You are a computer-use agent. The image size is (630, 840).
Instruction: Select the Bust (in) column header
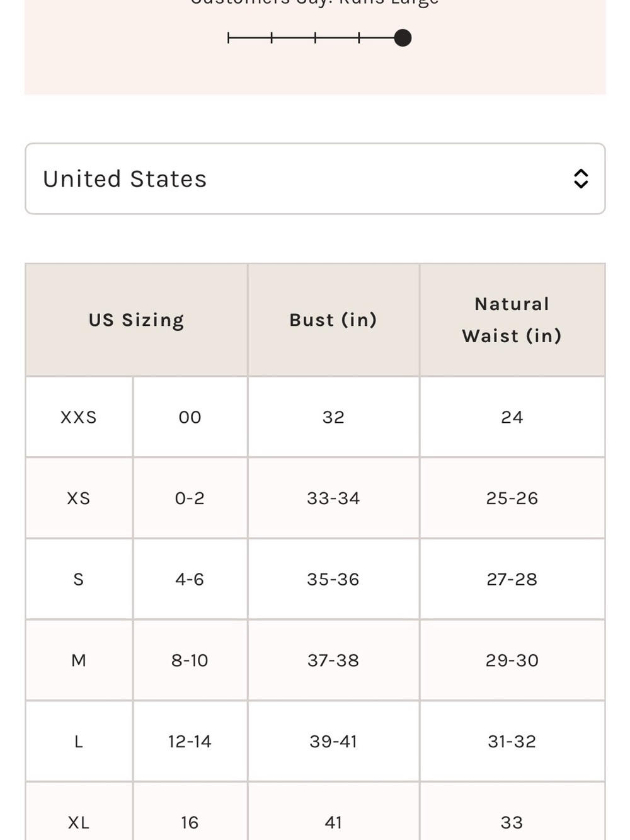[333, 320]
